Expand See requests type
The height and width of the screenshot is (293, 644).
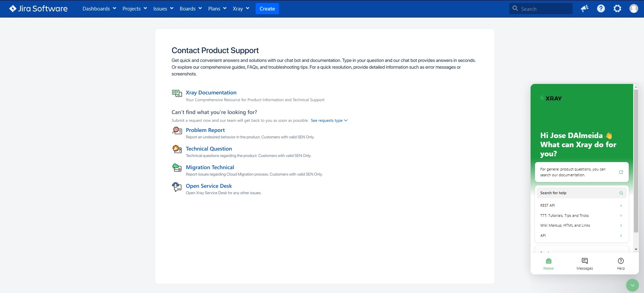point(329,120)
